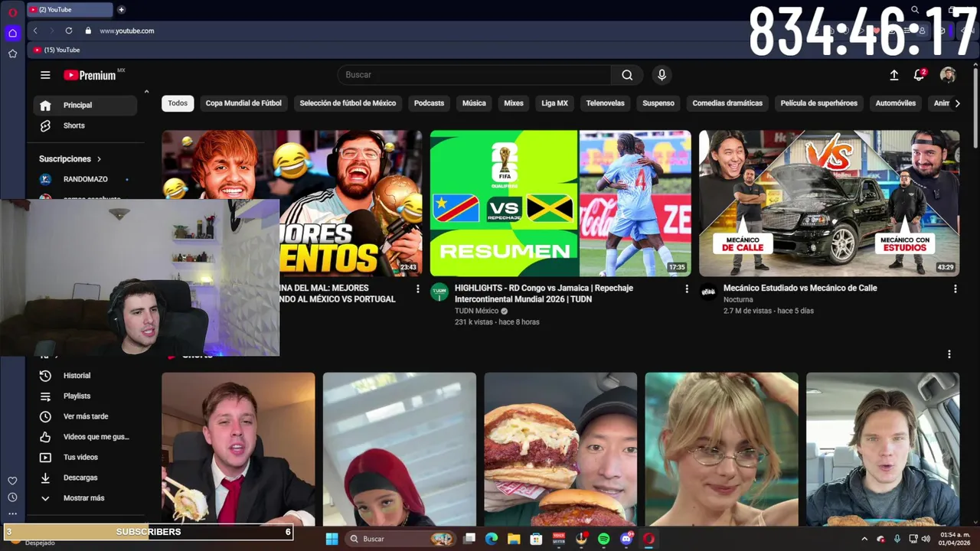Open options menu for RD Congo highlights video
980x551 pixels.
686,289
